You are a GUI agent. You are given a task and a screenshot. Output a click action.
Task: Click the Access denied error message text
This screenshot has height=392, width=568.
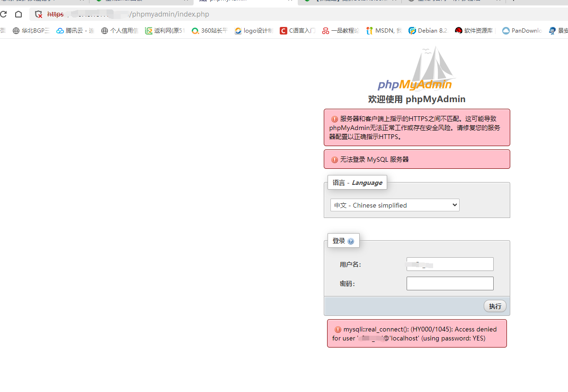tap(415, 334)
